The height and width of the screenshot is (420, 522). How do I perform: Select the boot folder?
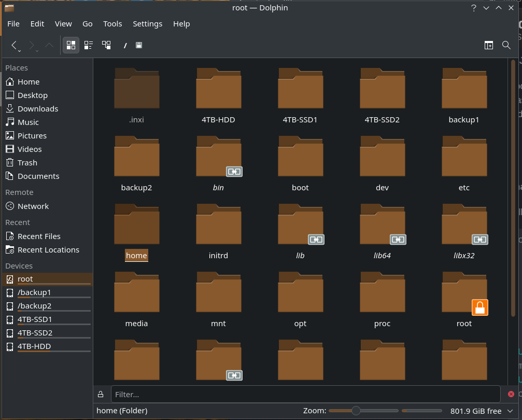point(300,156)
